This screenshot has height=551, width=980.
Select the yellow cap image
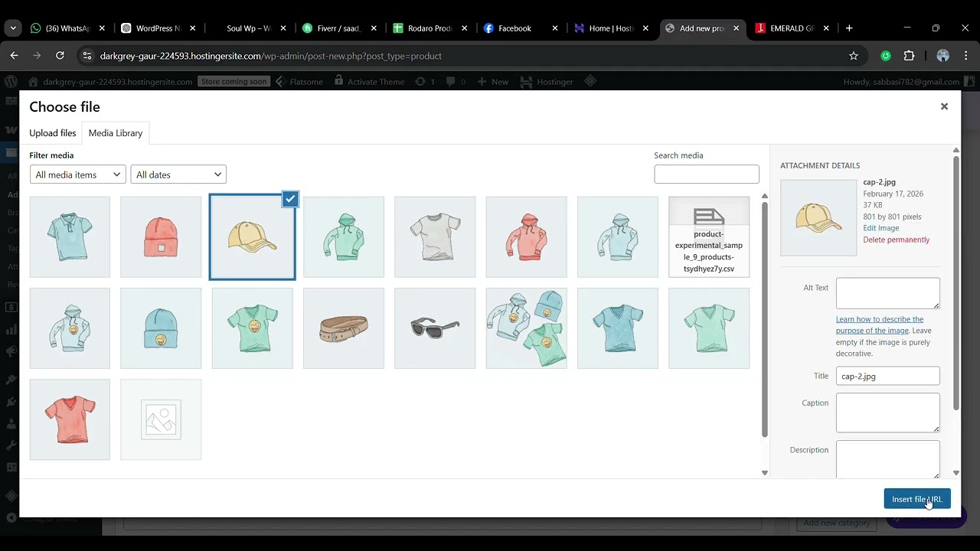252,239
